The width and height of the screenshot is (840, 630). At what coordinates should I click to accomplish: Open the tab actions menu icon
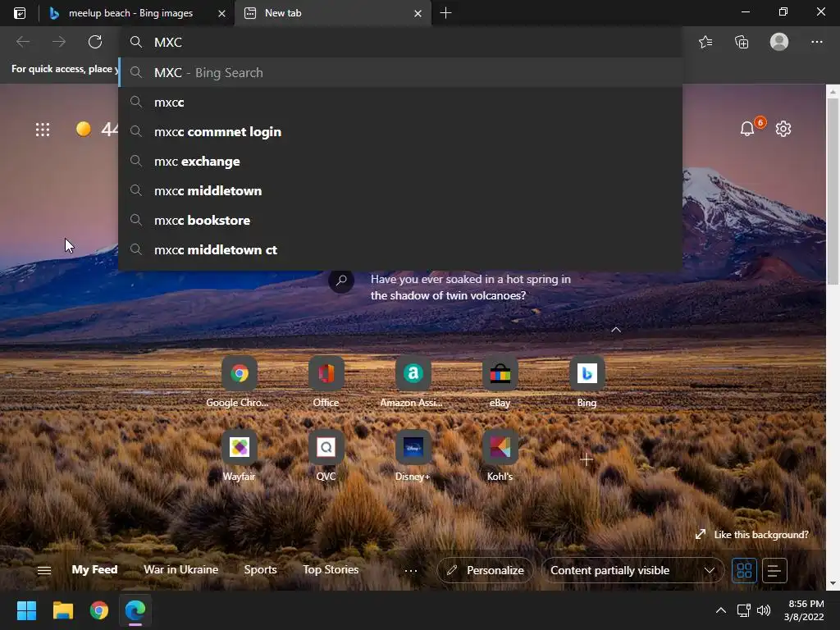pyautogui.click(x=20, y=13)
